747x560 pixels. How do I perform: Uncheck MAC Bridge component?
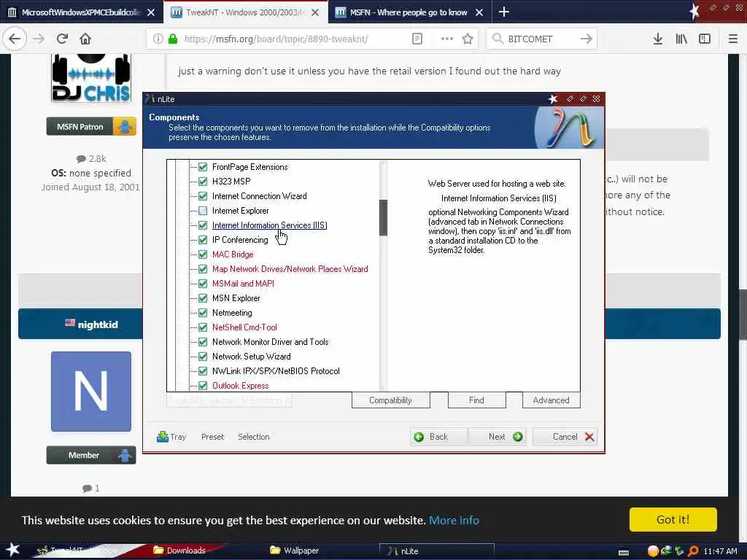(x=203, y=254)
